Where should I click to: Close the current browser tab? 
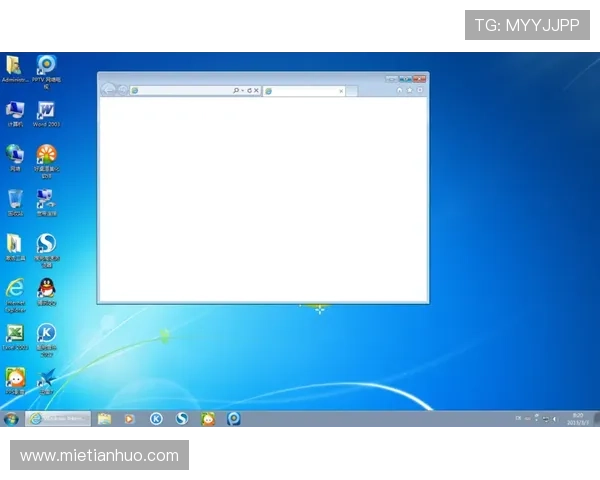click(341, 90)
